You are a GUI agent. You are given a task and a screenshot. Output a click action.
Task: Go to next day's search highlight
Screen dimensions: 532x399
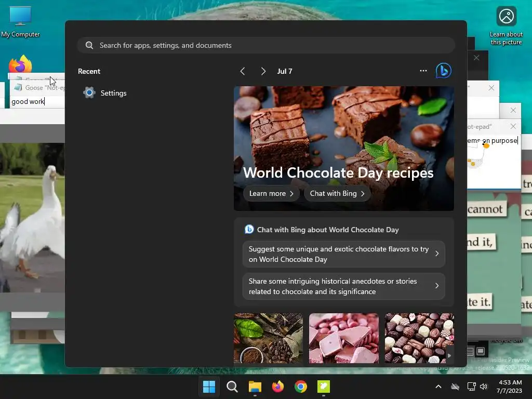263,71
